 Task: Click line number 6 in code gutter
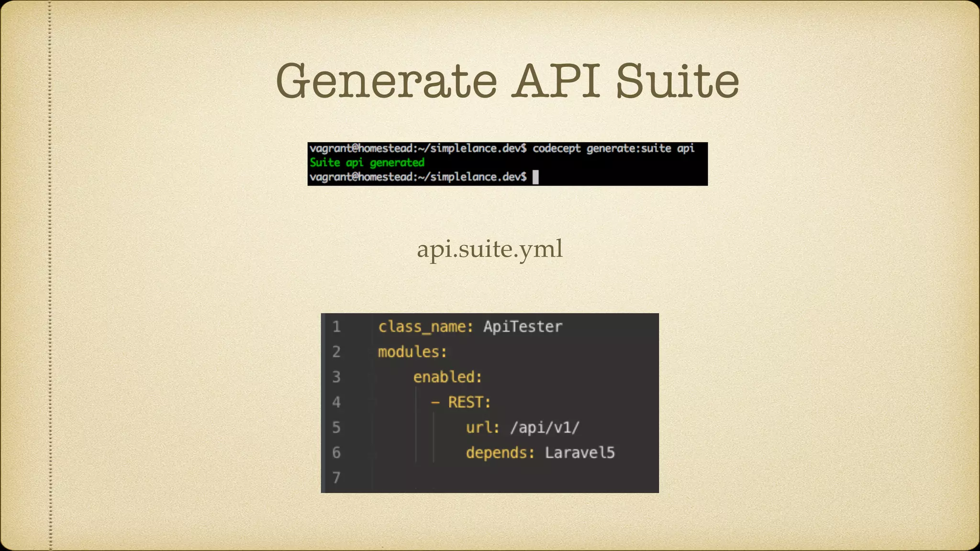[336, 452]
